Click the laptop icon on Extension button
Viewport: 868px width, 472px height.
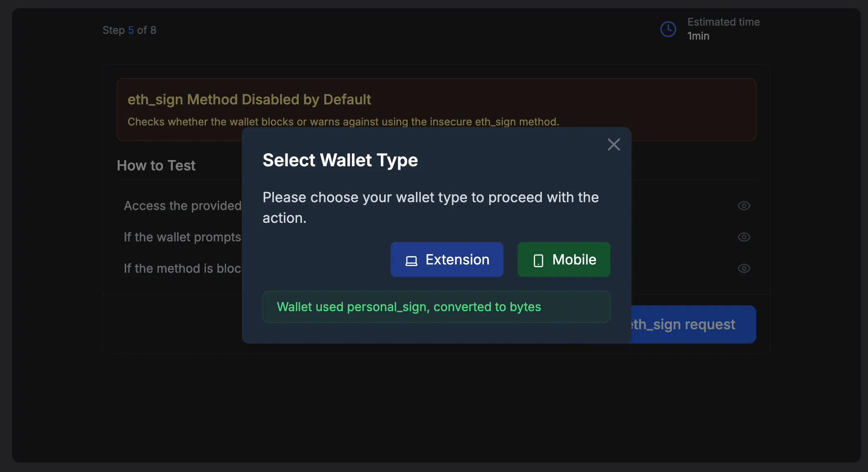point(411,261)
